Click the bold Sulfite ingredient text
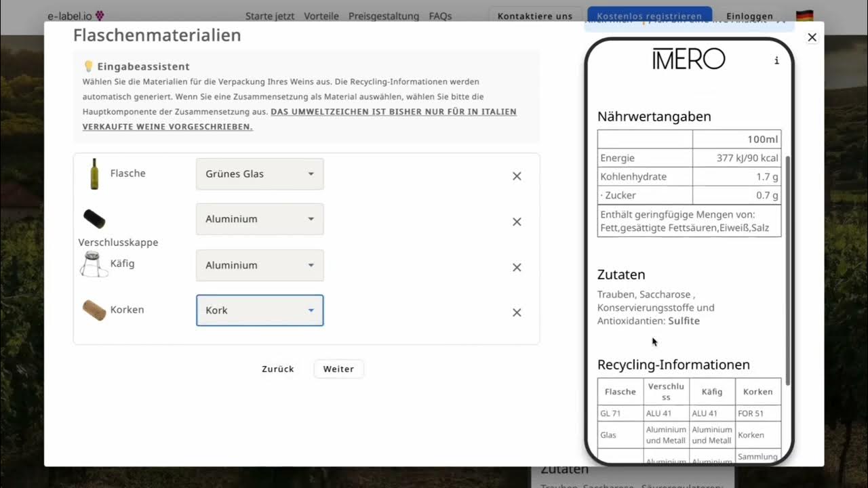This screenshot has height=488, width=868. point(684,321)
